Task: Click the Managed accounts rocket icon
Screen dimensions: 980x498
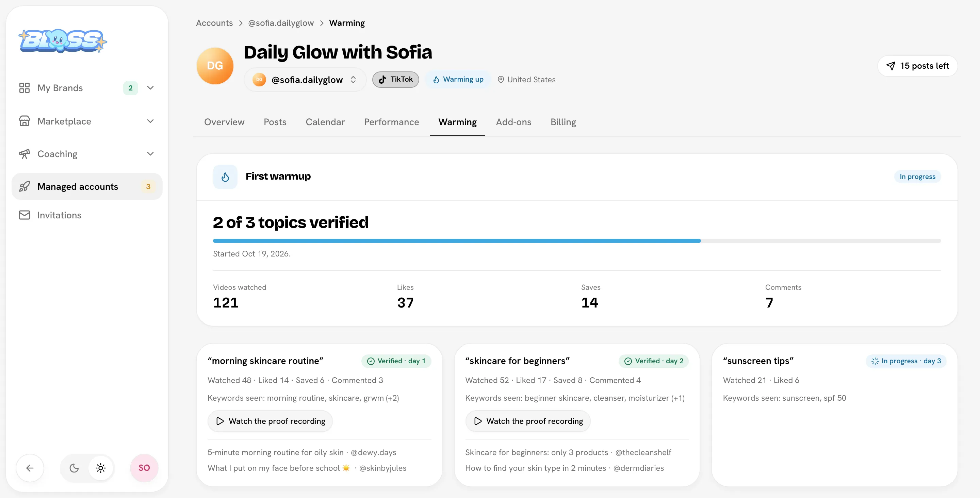Action: tap(24, 186)
